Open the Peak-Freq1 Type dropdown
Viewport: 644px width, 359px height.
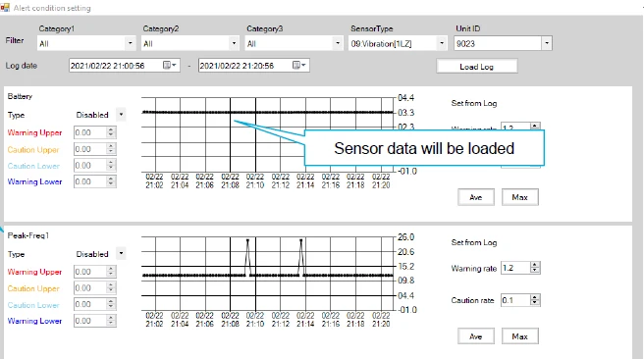tap(121, 254)
